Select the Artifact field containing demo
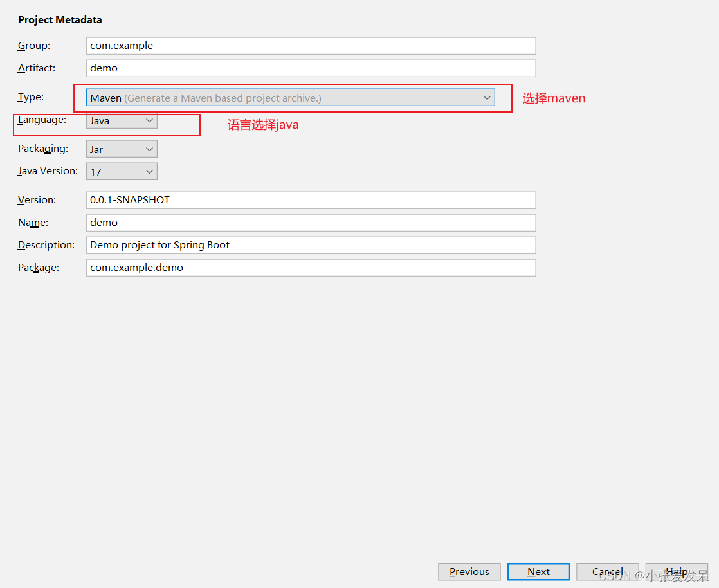 click(x=311, y=68)
